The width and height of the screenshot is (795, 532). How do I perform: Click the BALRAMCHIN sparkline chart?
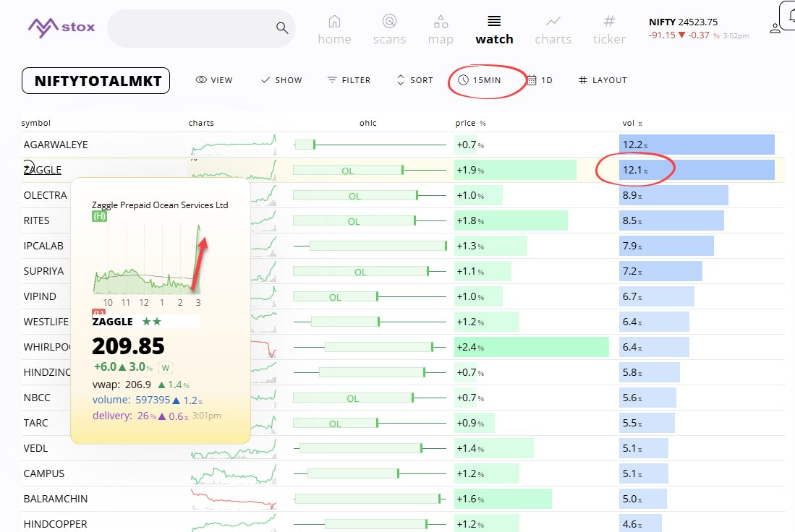pos(234,499)
